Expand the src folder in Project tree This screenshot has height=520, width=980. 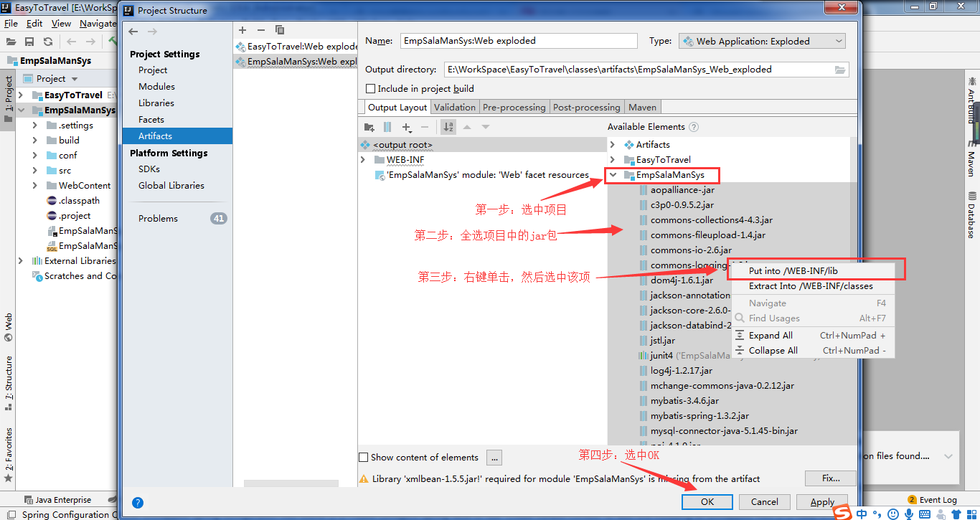(x=34, y=170)
